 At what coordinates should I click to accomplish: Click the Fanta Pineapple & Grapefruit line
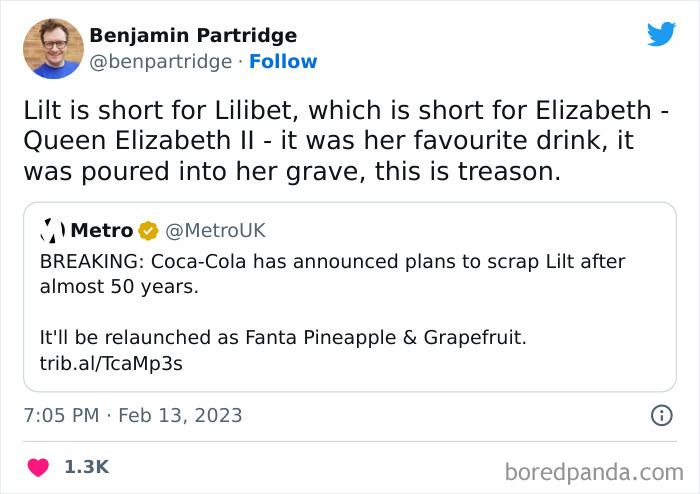(283, 338)
